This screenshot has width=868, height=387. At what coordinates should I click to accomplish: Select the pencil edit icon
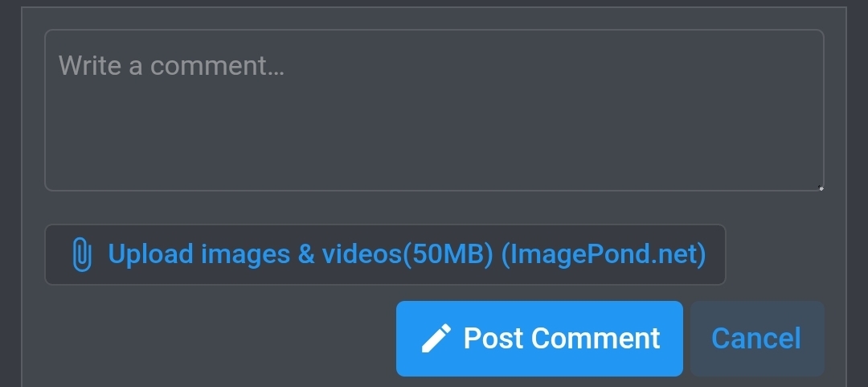[436, 338]
